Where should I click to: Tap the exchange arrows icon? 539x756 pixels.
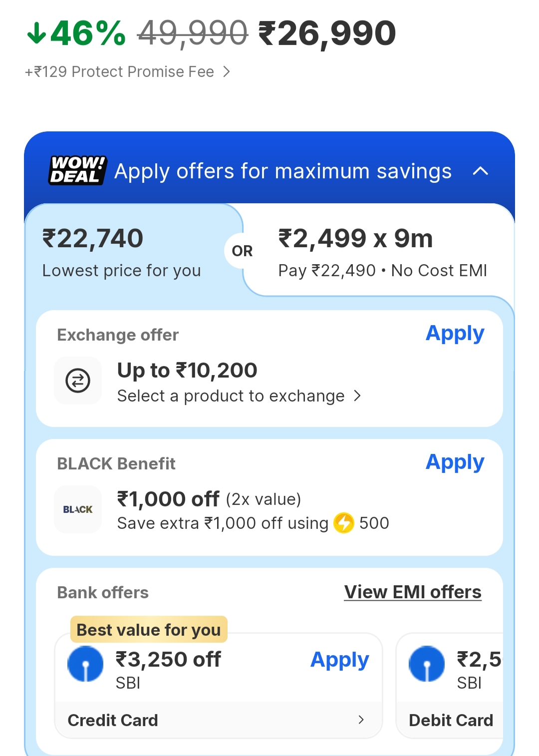[78, 380]
